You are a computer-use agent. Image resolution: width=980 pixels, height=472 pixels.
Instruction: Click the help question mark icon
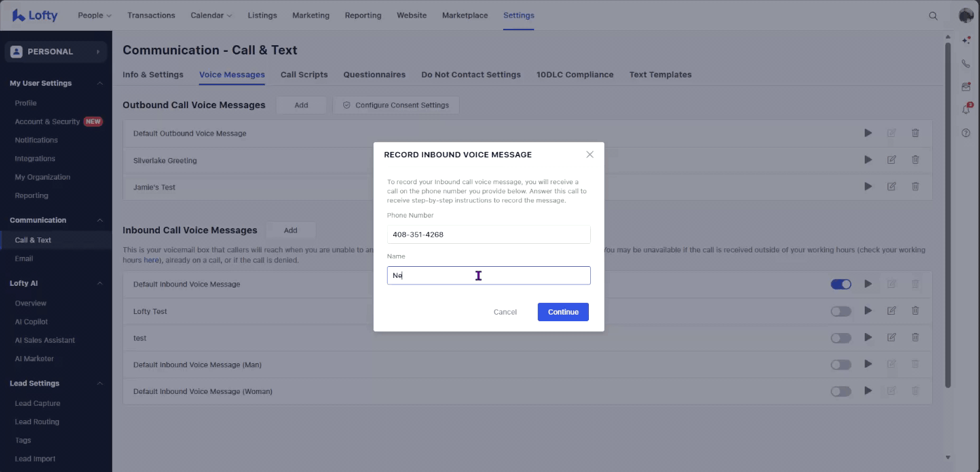click(x=966, y=133)
